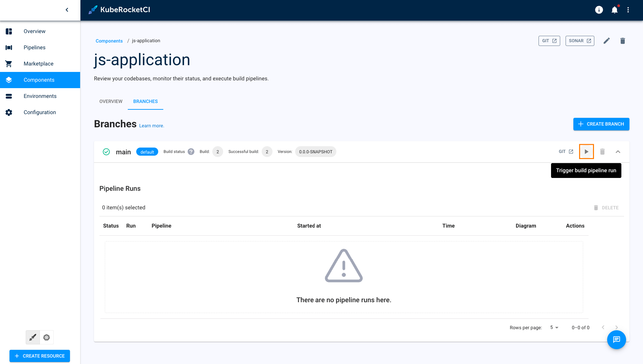Delete the main branch via trash icon
Image resolution: width=643 pixels, height=364 pixels.
[x=602, y=151]
